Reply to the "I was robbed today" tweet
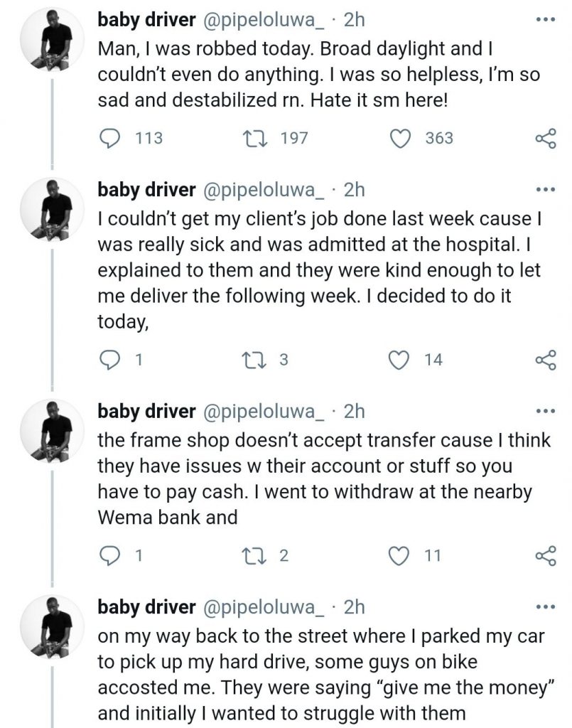This screenshot has width=572, height=728. (x=109, y=139)
